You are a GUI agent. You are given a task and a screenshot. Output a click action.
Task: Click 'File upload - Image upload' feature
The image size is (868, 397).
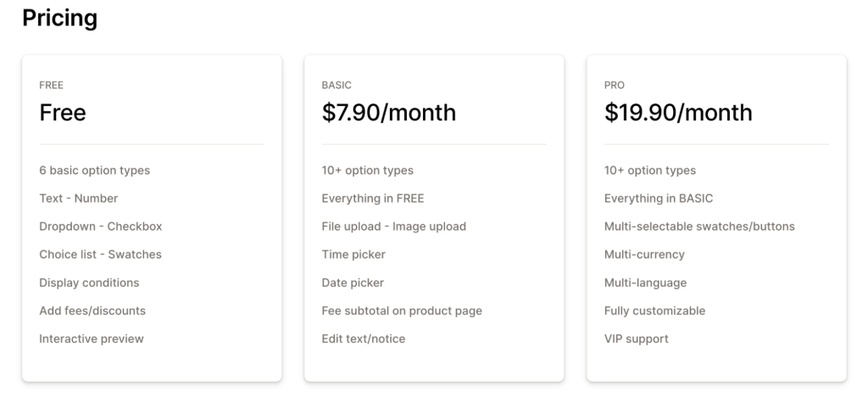coord(393,226)
